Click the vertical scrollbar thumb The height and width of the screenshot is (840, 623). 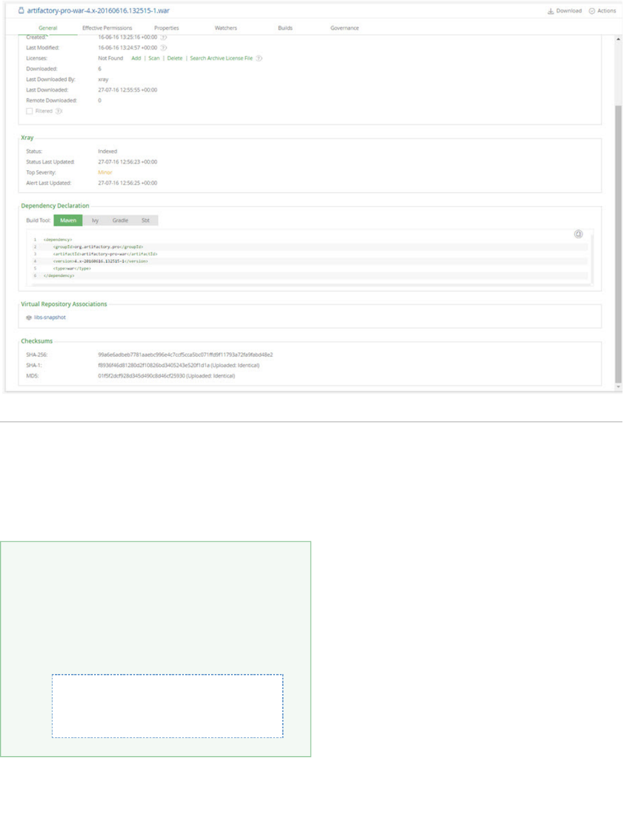(x=618, y=244)
